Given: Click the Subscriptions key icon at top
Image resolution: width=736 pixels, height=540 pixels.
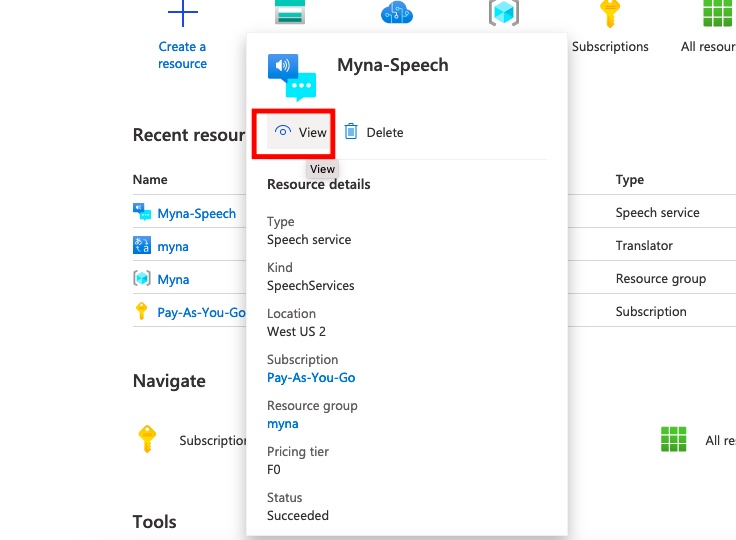Looking at the screenshot, I should tap(610, 13).
